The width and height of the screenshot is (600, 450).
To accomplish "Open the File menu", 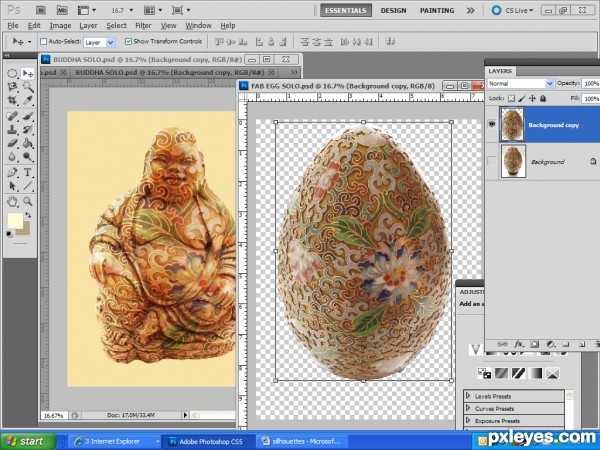I will pyautogui.click(x=13, y=26).
